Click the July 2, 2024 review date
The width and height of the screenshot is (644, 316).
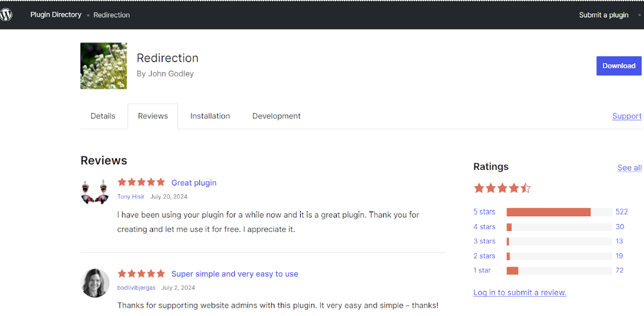pos(178,288)
